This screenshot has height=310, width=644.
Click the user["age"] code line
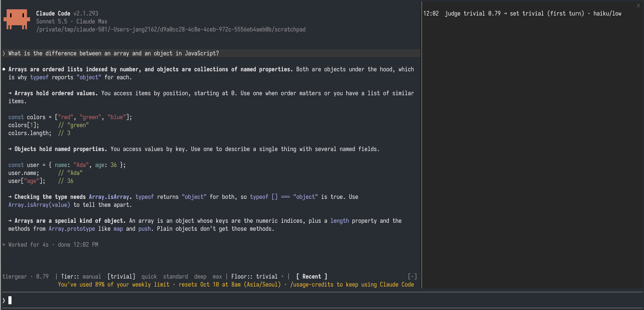41,181
